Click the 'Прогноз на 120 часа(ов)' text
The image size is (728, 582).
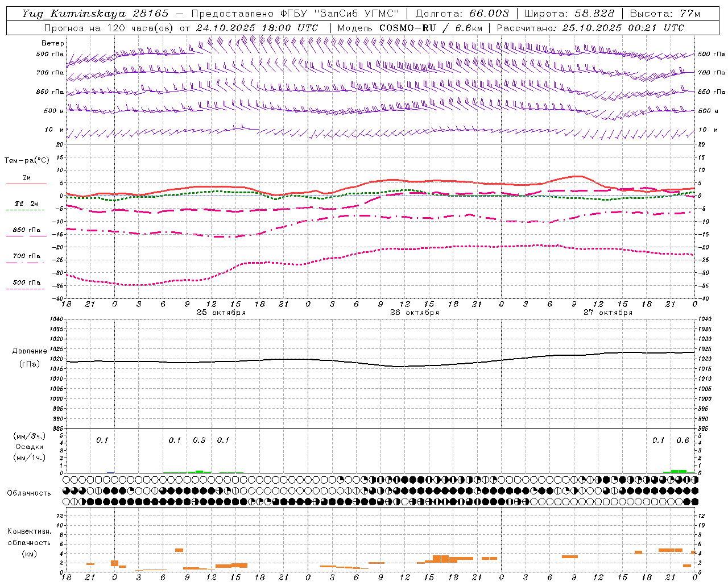109,28
